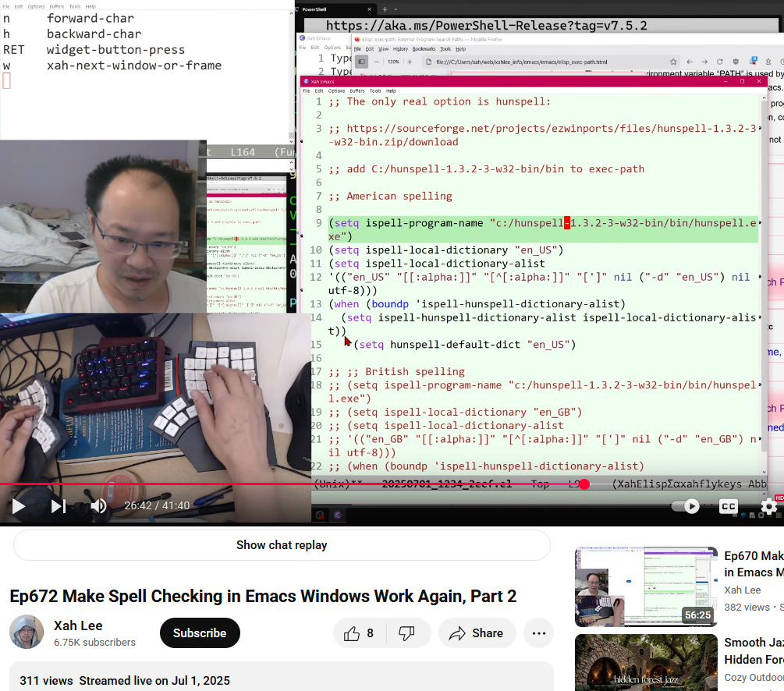Open the Buffers menu in the green Emacs window
Screen dimensions: 784x691
tap(357, 91)
